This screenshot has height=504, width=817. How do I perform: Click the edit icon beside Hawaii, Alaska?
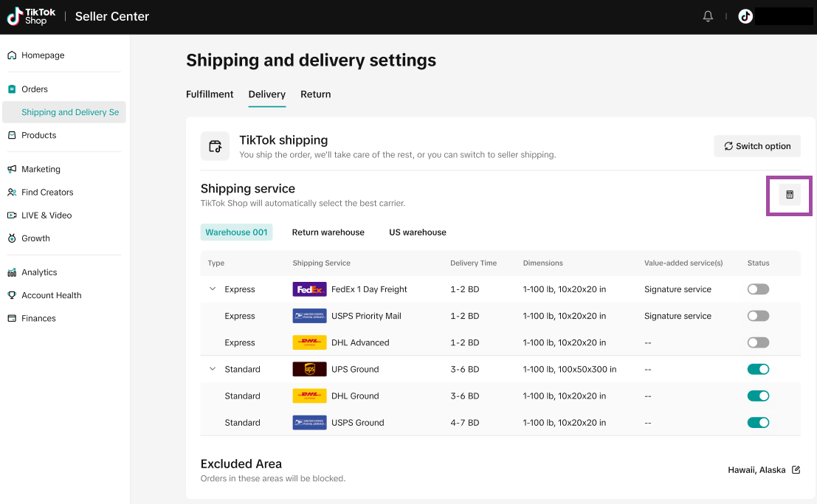pos(796,469)
